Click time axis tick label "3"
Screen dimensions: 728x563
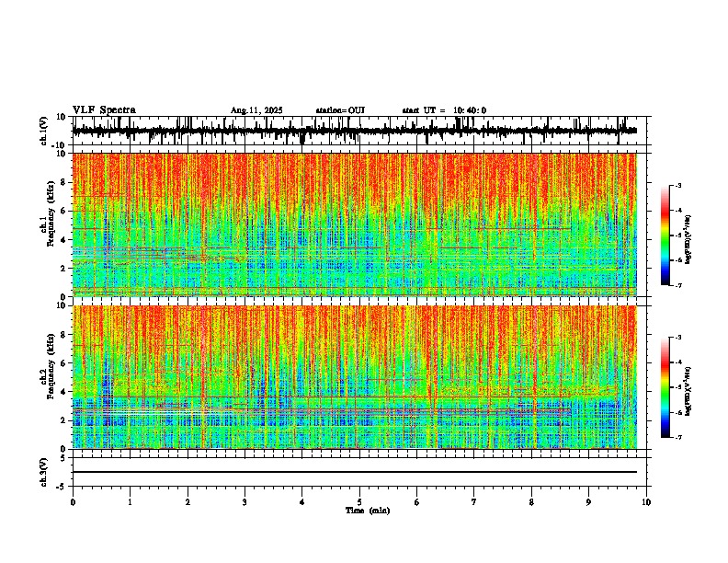pyautogui.click(x=245, y=502)
